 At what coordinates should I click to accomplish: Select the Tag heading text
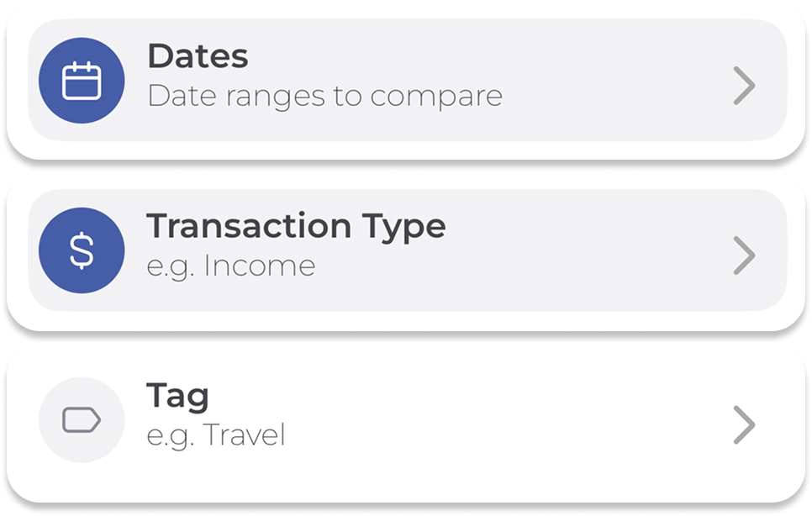(x=177, y=397)
